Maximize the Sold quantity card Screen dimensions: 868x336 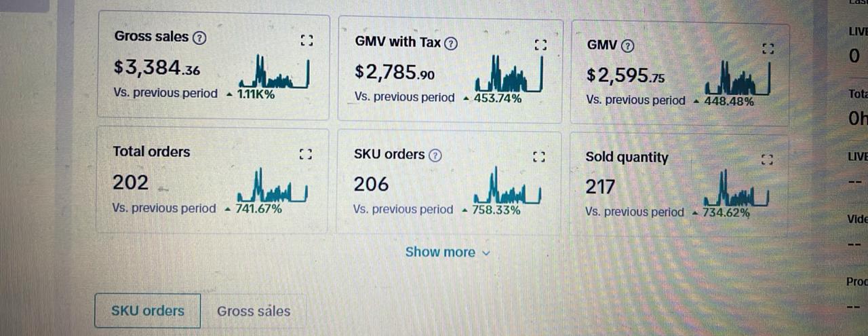[767, 160]
